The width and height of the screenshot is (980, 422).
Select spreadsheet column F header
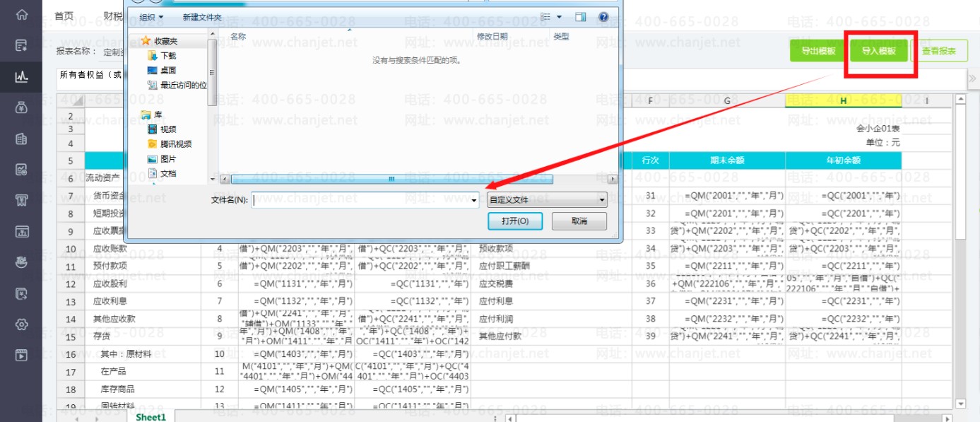(651, 101)
